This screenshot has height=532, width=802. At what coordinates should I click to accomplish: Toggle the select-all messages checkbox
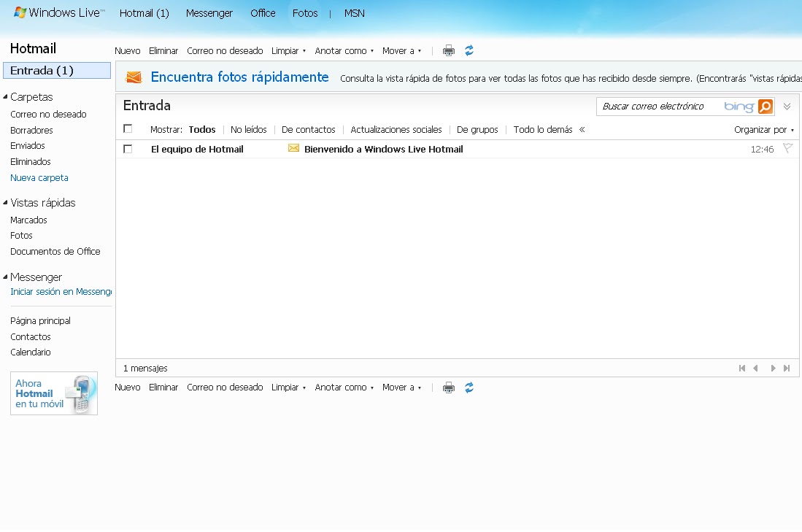(128, 129)
